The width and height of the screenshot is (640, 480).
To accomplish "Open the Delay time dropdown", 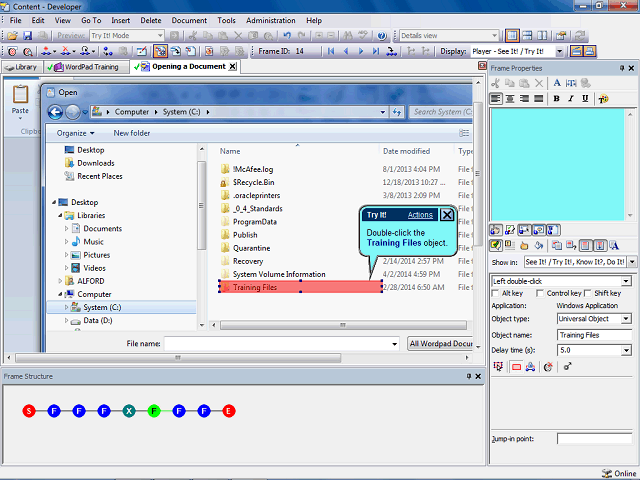I will click(x=626, y=350).
